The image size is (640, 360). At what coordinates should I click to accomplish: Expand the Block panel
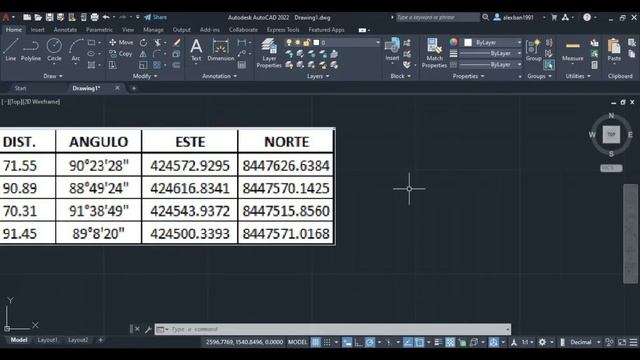click(x=400, y=76)
